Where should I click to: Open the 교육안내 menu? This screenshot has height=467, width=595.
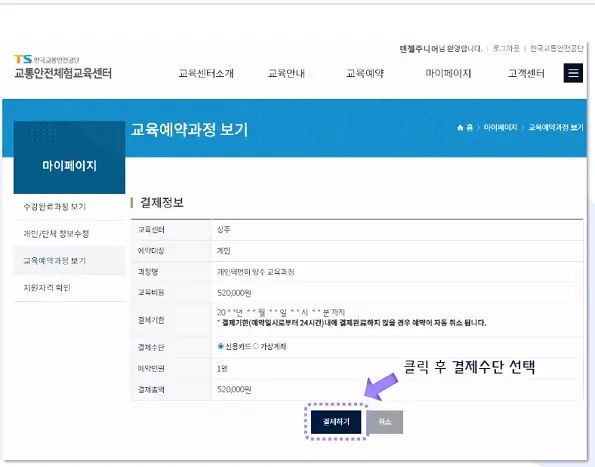[286, 73]
